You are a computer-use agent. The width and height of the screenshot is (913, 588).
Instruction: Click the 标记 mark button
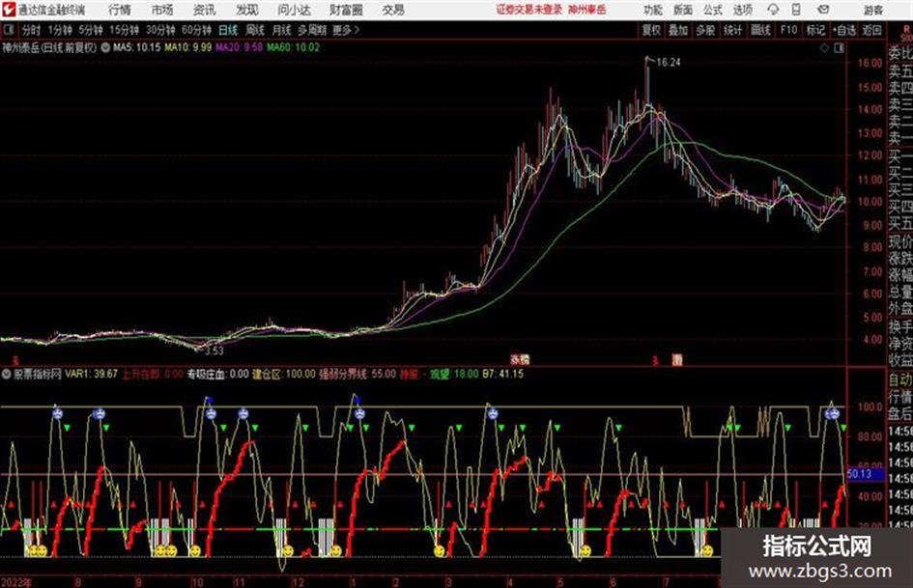pyautogui.click(x=815, y=30)
